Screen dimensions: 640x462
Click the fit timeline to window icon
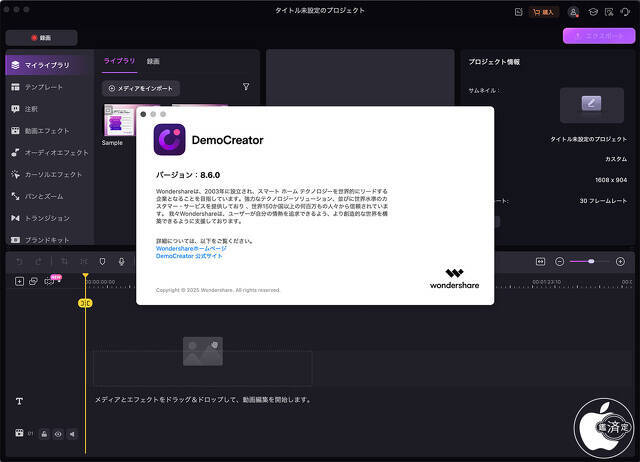(x=540, y=262)
